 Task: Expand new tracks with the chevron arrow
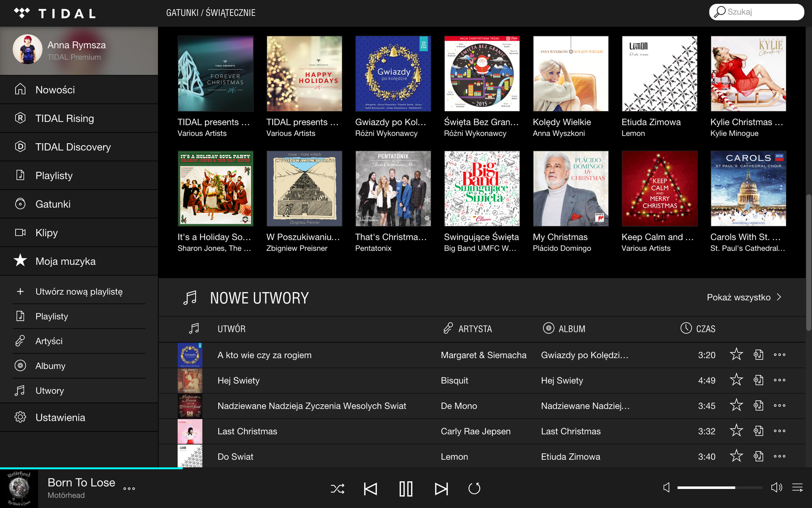click(x=779, y=297)
